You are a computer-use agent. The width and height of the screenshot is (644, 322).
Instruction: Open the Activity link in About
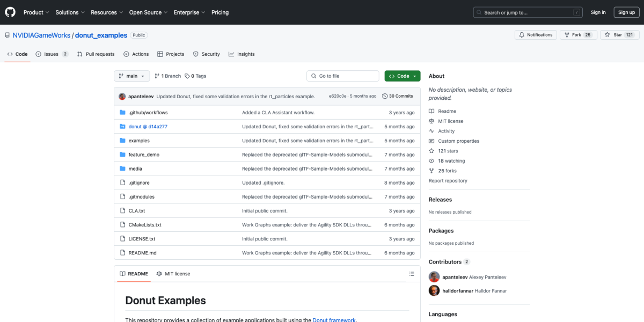coord(446,131)
